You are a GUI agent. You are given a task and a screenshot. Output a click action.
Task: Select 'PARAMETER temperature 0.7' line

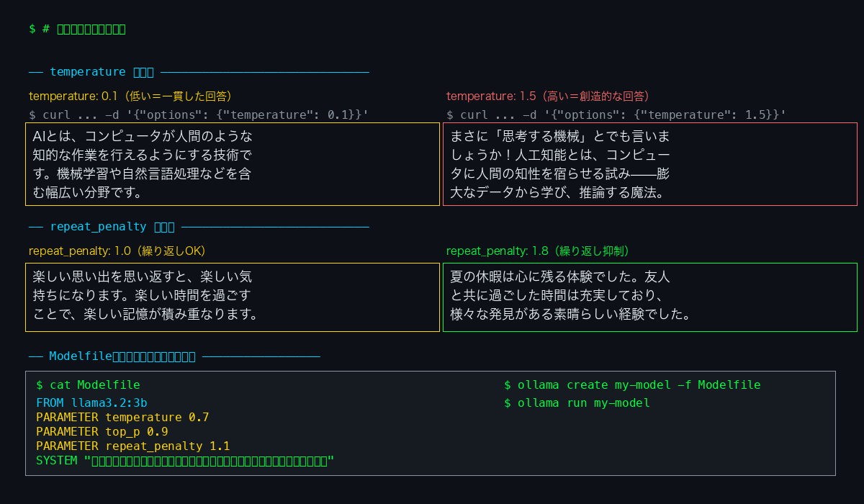click(x=122, y=418)
